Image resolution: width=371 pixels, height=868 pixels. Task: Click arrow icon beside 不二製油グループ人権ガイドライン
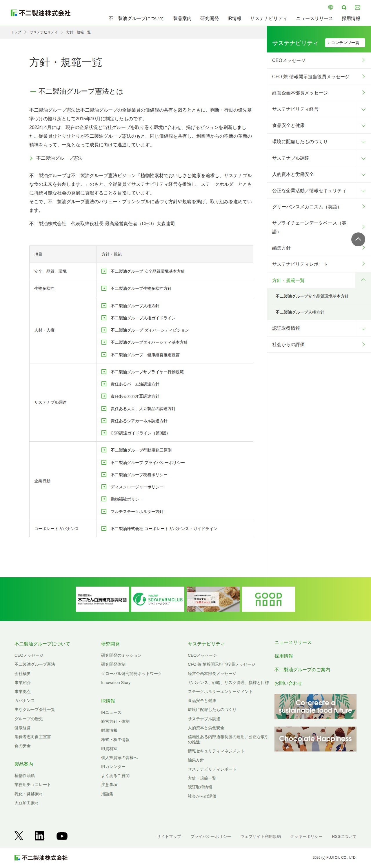point(104,318)
